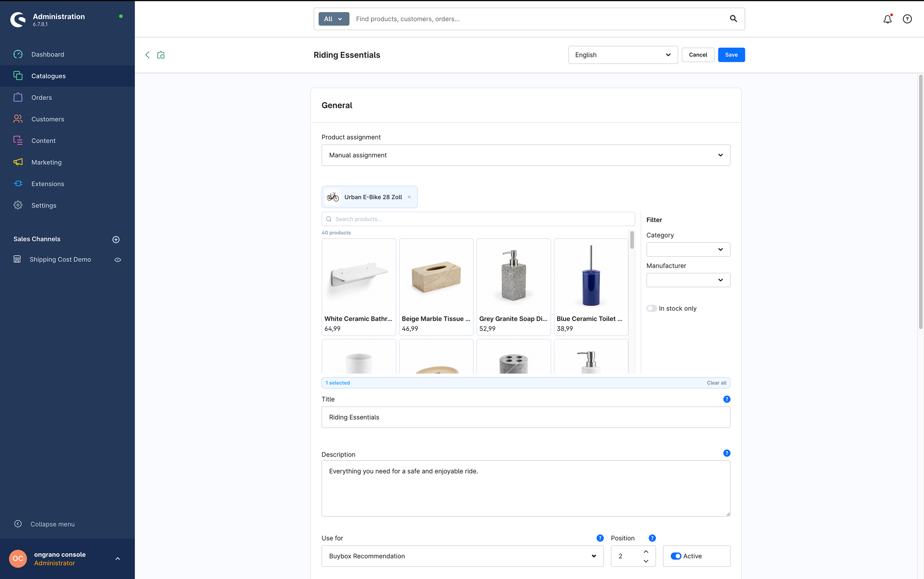Screen dimensions: 924x579
Task: Open notifications bell icon
Action: (887, 19)
